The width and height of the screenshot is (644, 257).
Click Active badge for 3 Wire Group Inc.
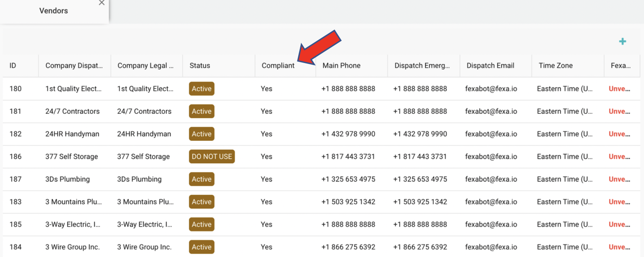coord(202,247)
